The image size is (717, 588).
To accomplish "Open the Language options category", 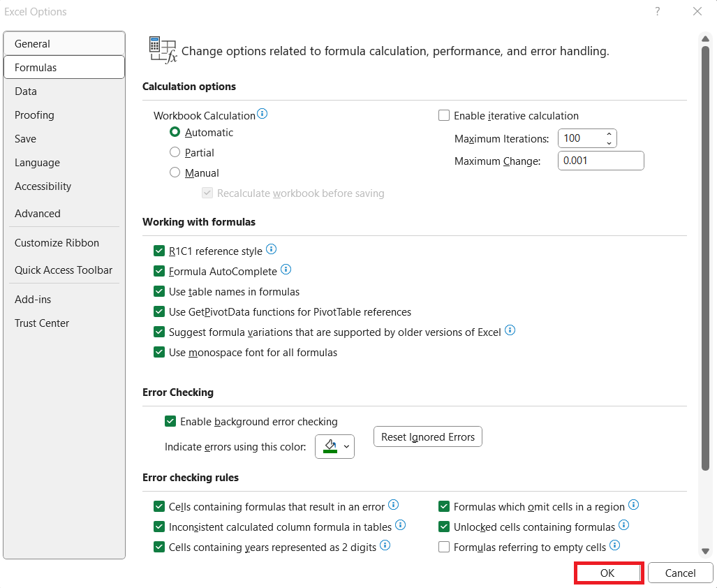I will coord(64,162).
